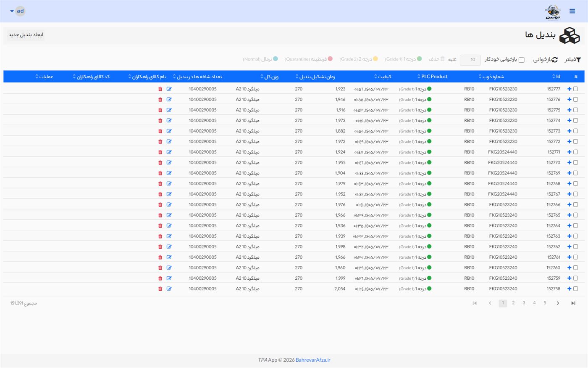Click the filter funnel icon
The width and height of the screenshot is (588, 368).
(x=578, y=60)
